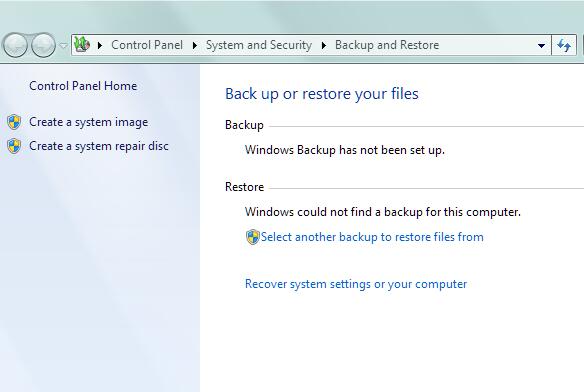The height and width of the screenshot is (392, 584).
Task: Expand the arrow after System and Security
Action: point(324,45)
